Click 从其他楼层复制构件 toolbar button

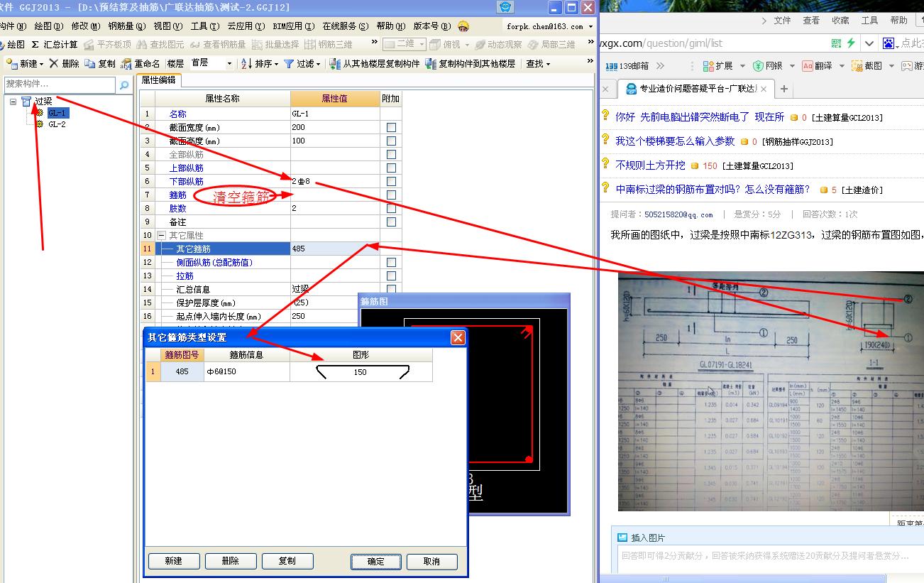(x=374, y=63)
